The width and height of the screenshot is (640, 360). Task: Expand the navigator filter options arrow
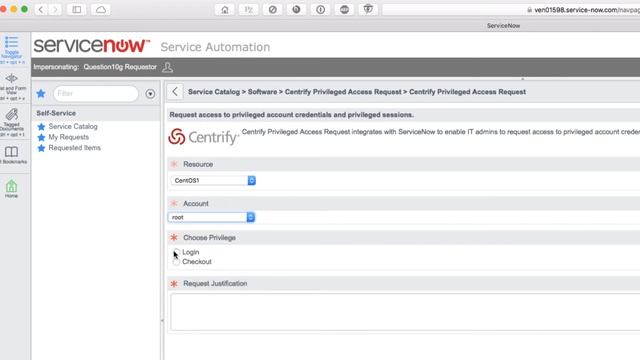150,94
